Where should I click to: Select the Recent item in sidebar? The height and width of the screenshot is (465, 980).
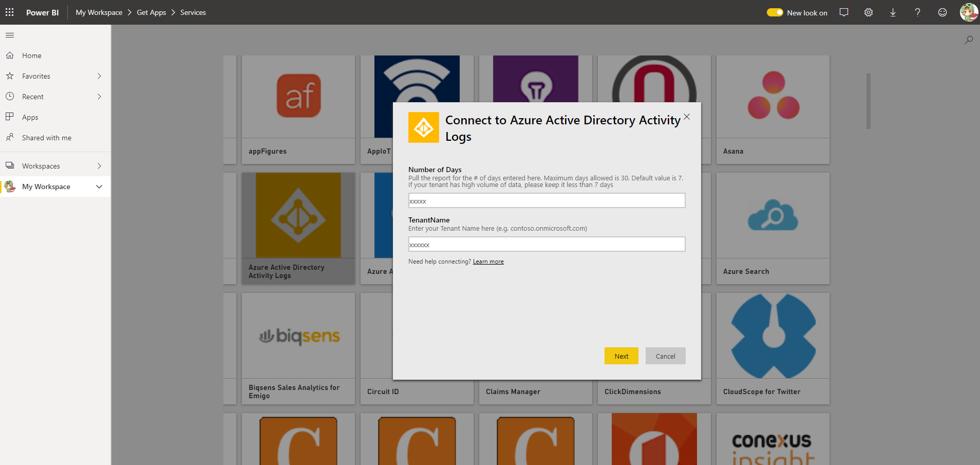point(55,97)
